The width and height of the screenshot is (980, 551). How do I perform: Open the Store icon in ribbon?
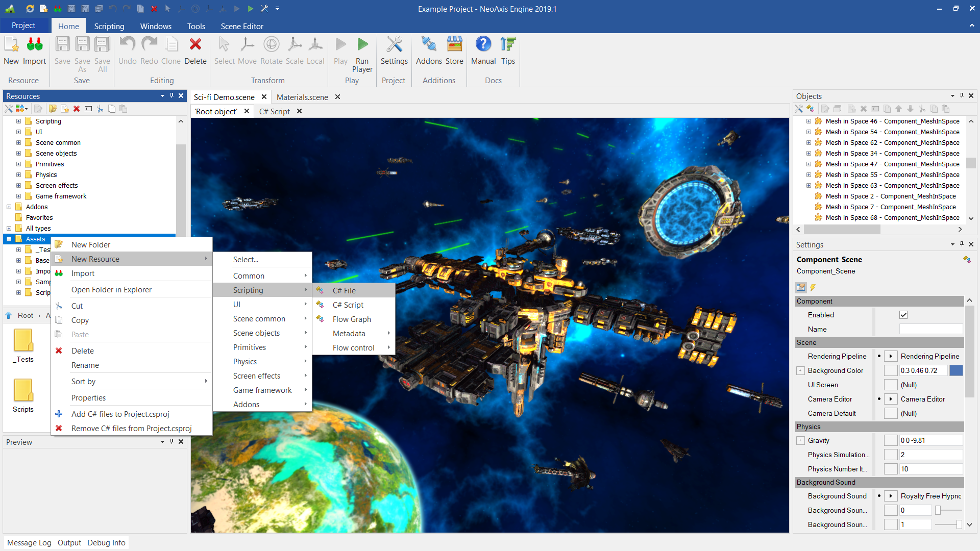click(454, 45)
